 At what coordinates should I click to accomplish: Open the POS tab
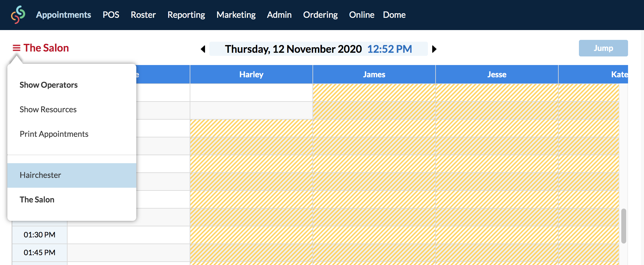pos(111,15)
